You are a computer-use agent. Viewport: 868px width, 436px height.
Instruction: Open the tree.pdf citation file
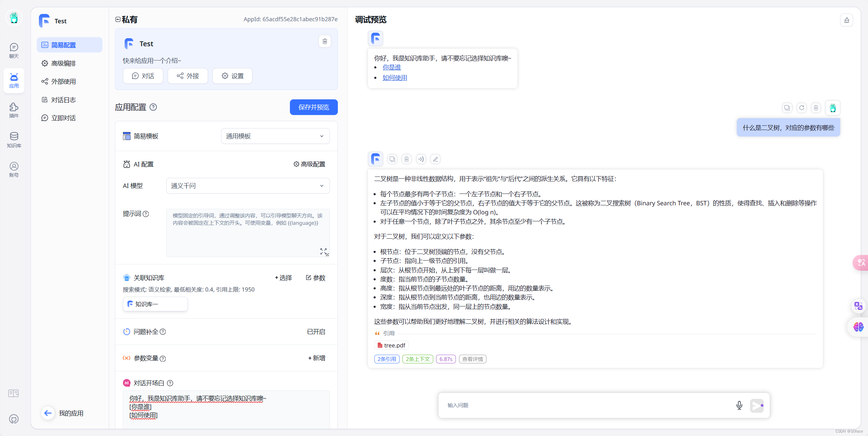point(391,345)
